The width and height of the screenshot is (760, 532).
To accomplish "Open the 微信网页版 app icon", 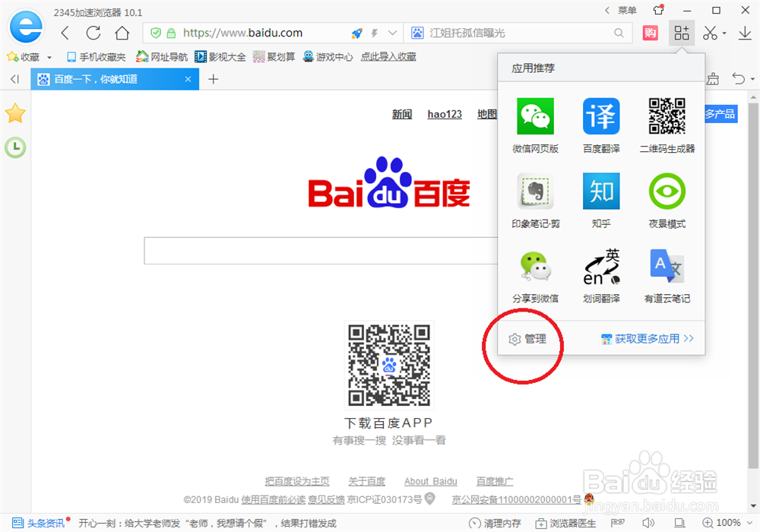I will tap(535, 116).
